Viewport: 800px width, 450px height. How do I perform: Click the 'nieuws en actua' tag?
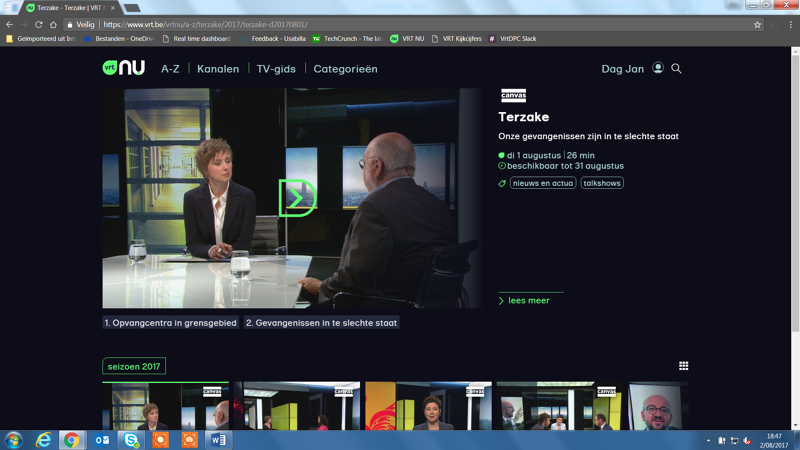[543, 183]
